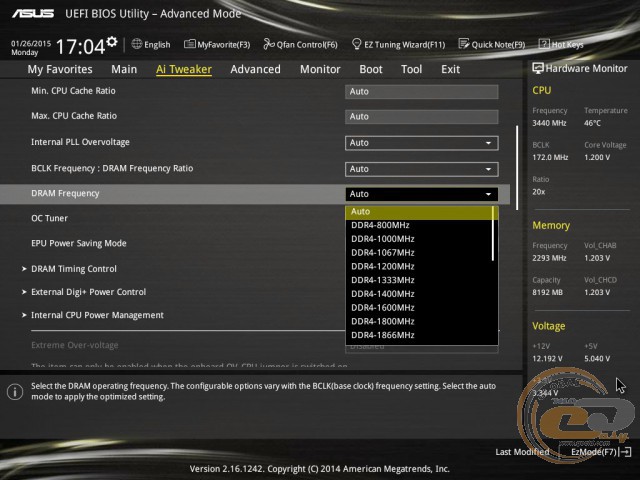The height and width of the screenshot is (480, 640).
Task: Click the 01/26/2015 date text
Action: pyautogui.click(x=31, y=43)
